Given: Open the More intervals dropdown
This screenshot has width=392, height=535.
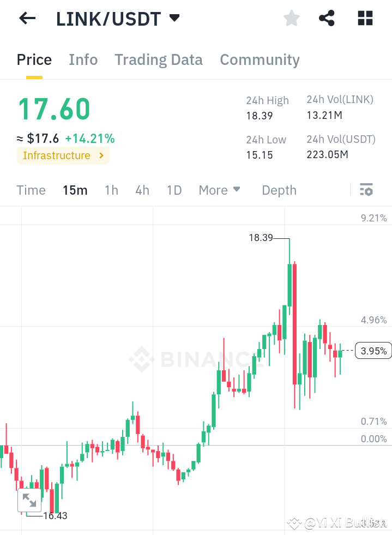Looking at the screenshot, I should click(219, 190).
